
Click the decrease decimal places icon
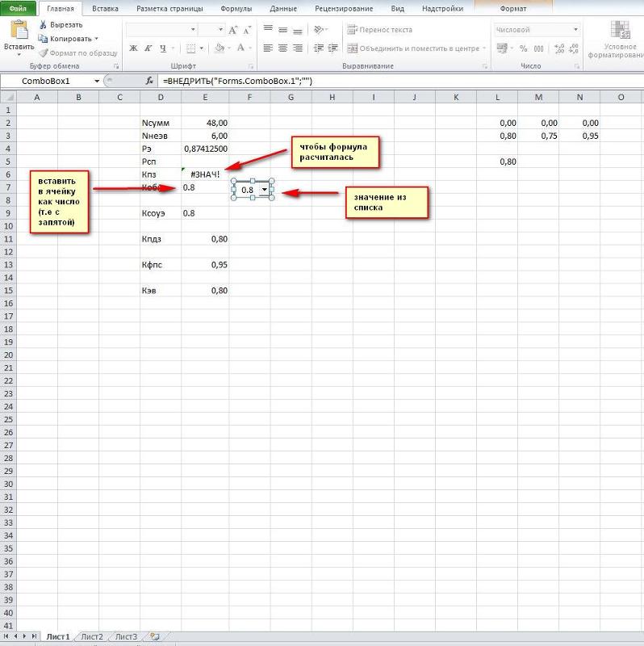click(574, 48)
